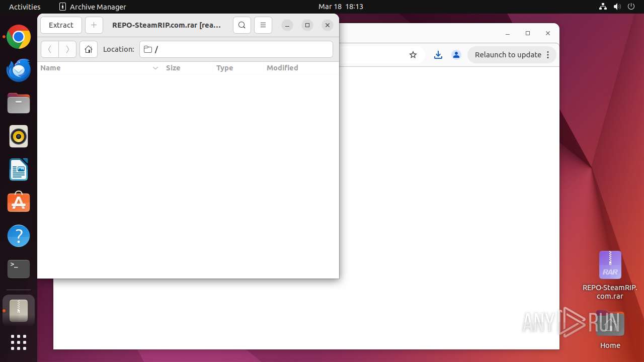The height and width of the screenshot is (362, 644).
Task: Go to the archive home location
Action: tap(89, 49)
